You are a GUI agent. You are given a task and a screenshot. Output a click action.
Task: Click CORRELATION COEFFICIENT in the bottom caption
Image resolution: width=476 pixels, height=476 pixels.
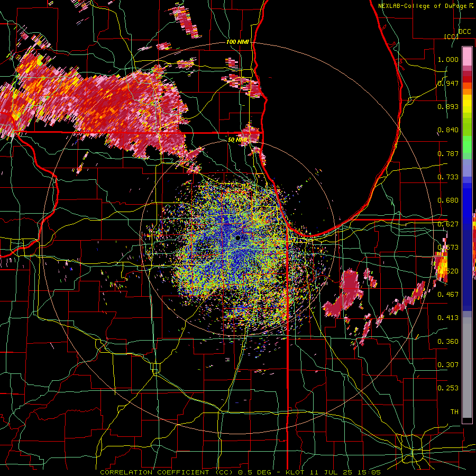(x=154, y=472)
